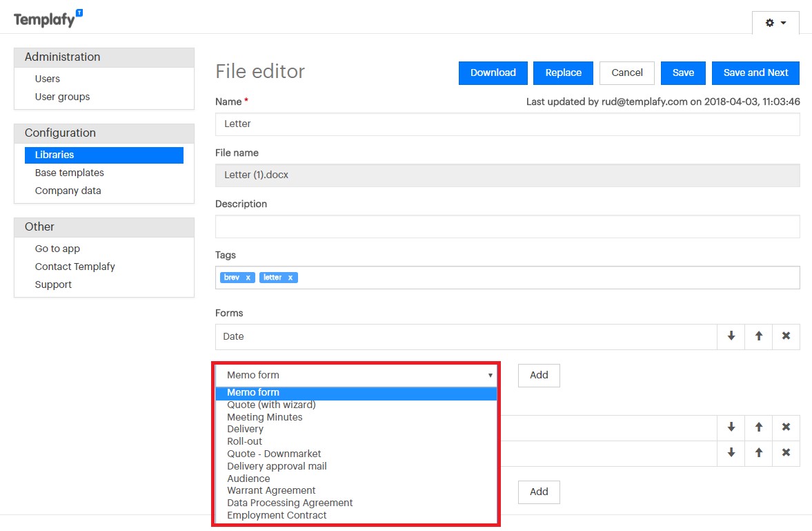This screenshot has height=531, width=812.
Task: Choose Warrant Agreement option
Action: (x=356, y=490)
